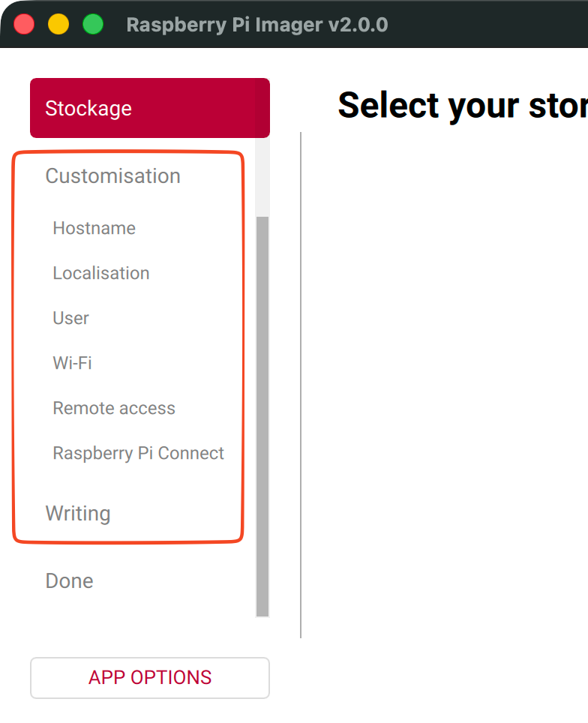Maximize the window with green button

click(x=93, y=24)
